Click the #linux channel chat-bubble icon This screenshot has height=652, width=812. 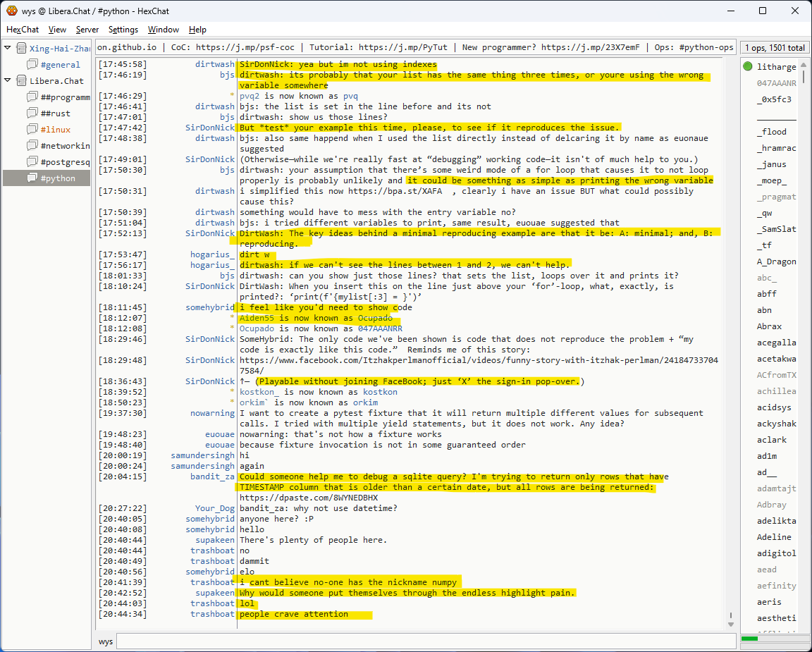32,130
